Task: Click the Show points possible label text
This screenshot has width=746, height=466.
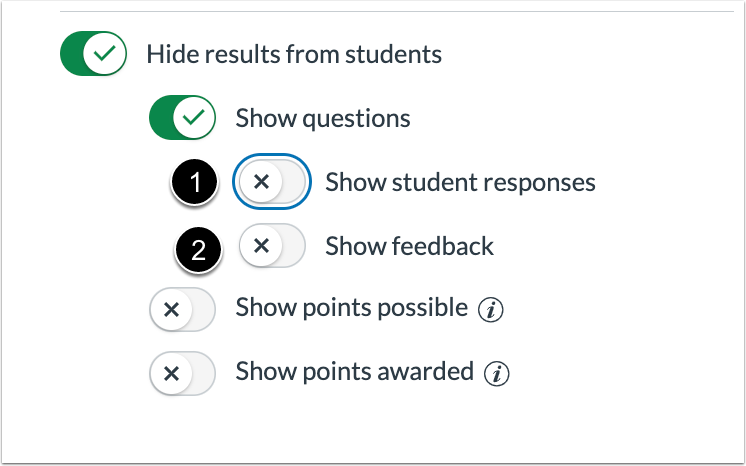Action: [x=352, y=307]
